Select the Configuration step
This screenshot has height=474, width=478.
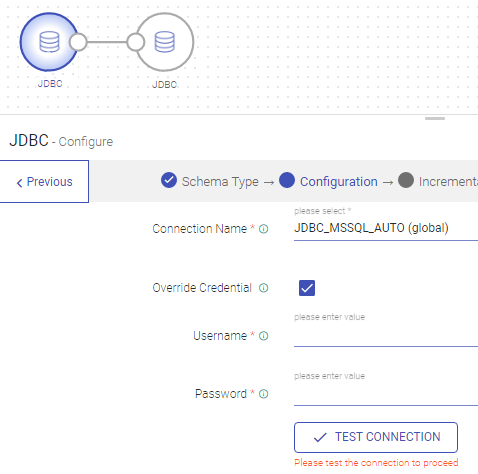(339, 182)
